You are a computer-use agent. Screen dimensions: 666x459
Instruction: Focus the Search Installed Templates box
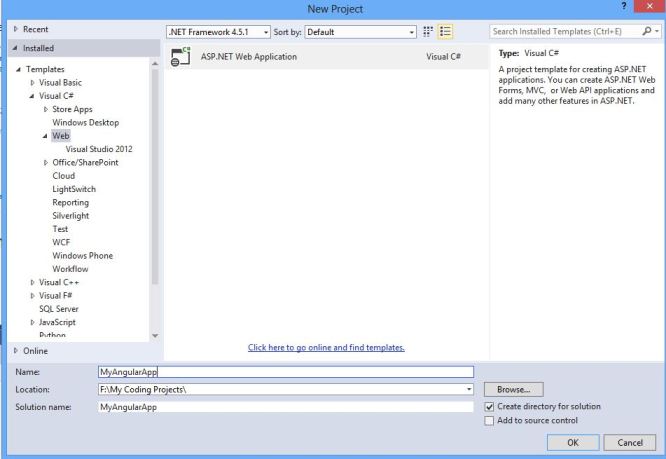[x=566, y=31]
